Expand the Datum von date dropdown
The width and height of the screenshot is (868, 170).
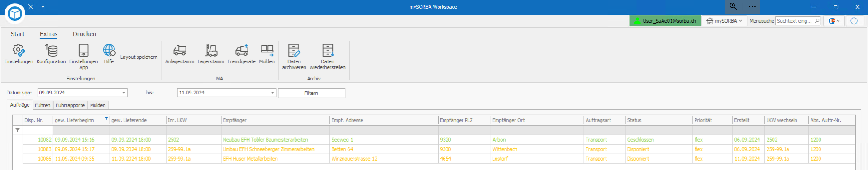click(124, 93)
